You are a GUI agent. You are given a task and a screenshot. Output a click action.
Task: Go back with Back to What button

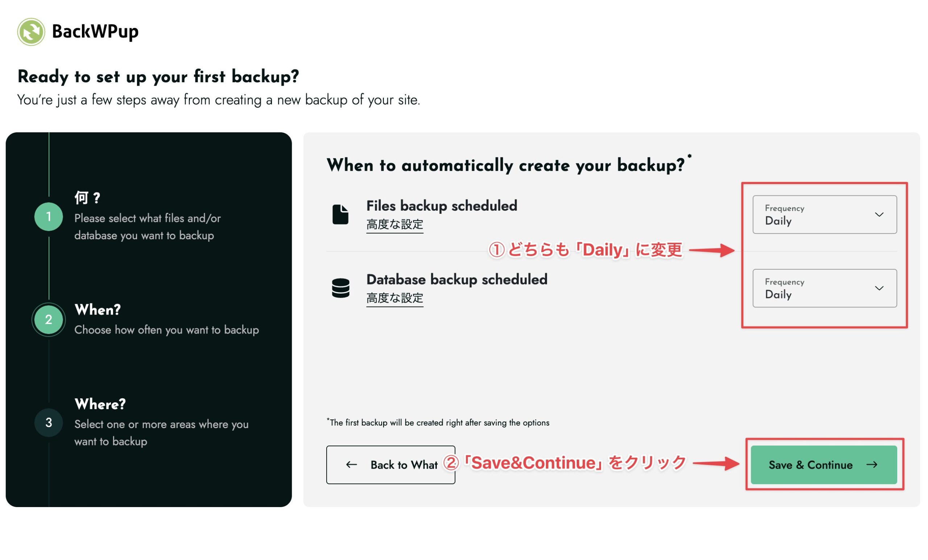pyautogui.click(x=390, y=465)
